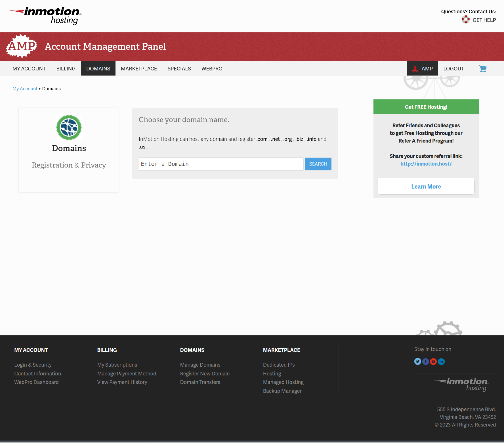Click the Learn More button
This screenshot has width=504, height=443.
[426, 186]
